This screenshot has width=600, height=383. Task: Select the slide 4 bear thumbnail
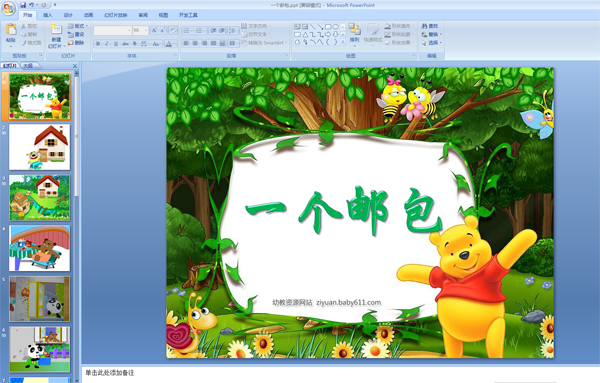pyautogui.click(x=39, y=248)
